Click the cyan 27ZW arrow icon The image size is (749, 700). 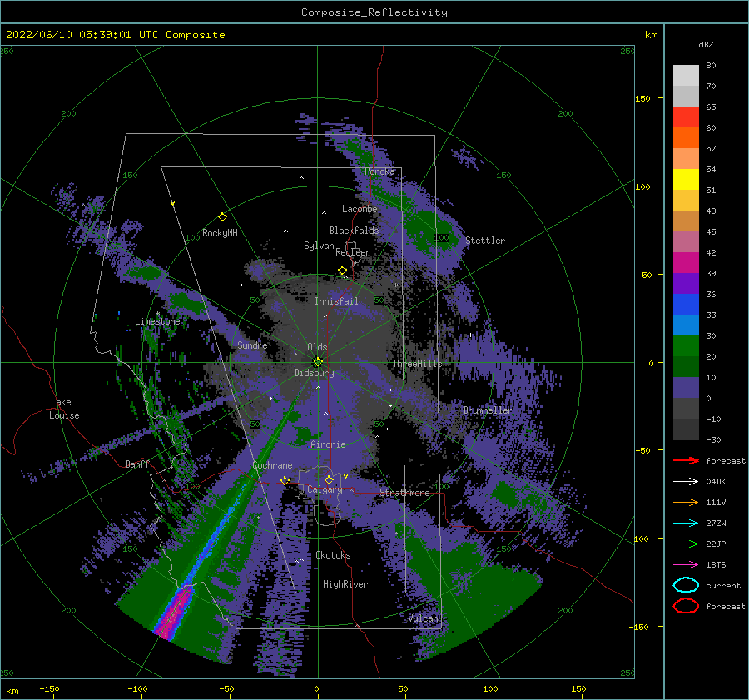tap(686, 524)
